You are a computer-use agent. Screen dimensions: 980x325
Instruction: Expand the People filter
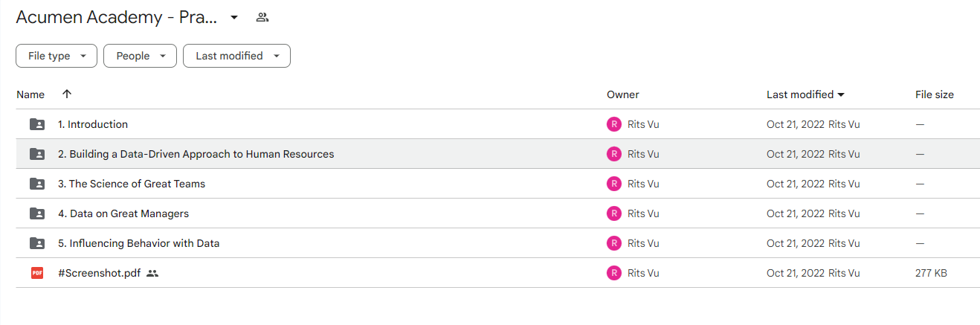(x=140, y=56)
